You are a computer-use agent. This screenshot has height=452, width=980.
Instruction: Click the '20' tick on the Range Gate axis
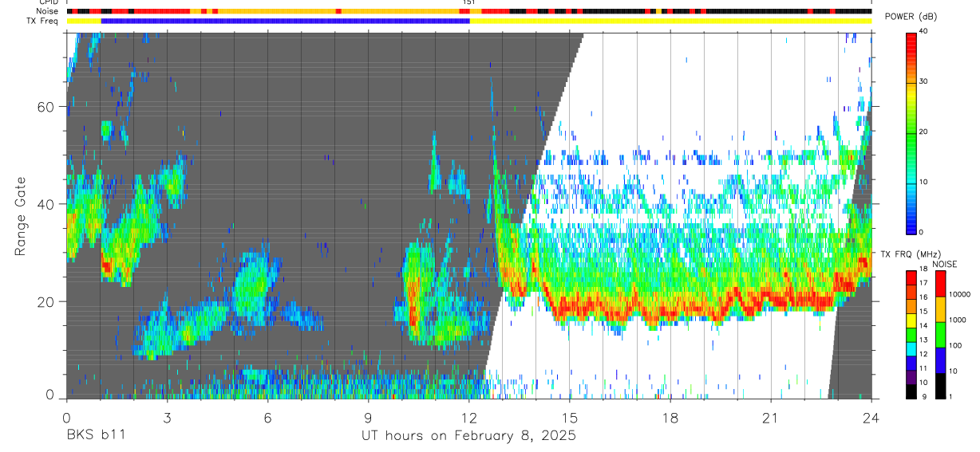click(45, 301)
